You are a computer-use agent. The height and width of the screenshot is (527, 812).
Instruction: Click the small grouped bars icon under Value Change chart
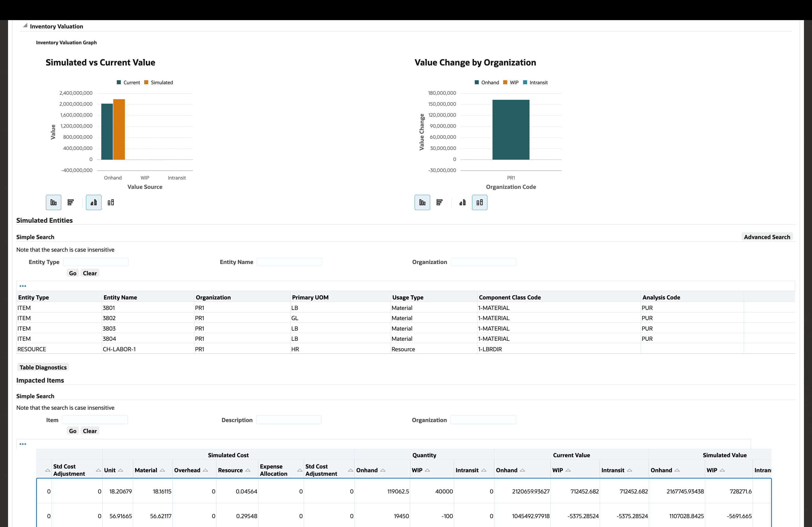pyautogui.click(x=462, y=202)
